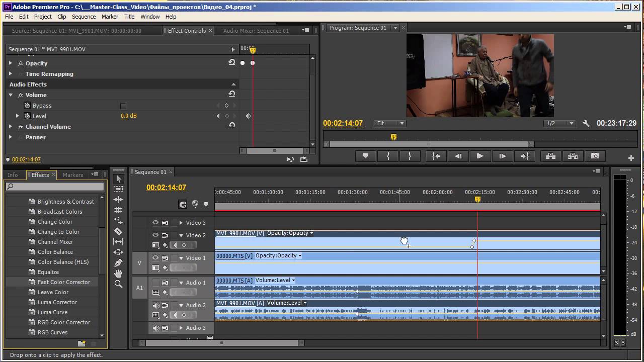Image resolution: width=644 pixels, height=362 pixels.
Task: Select the Track Select tool
Action: point(118,189)
